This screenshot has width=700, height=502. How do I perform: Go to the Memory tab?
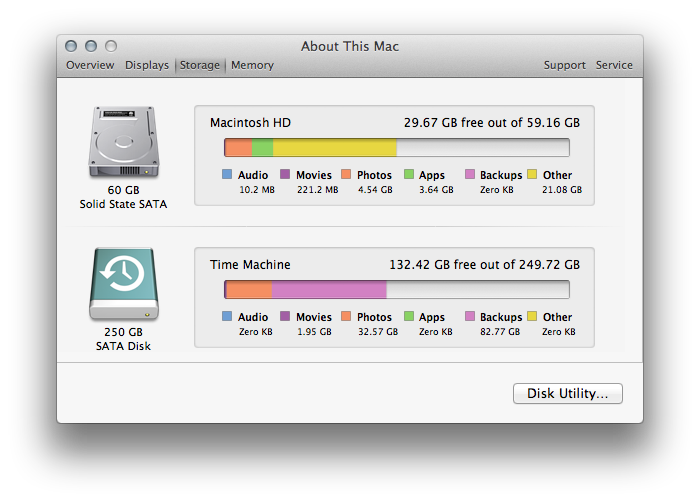point(252,65)
